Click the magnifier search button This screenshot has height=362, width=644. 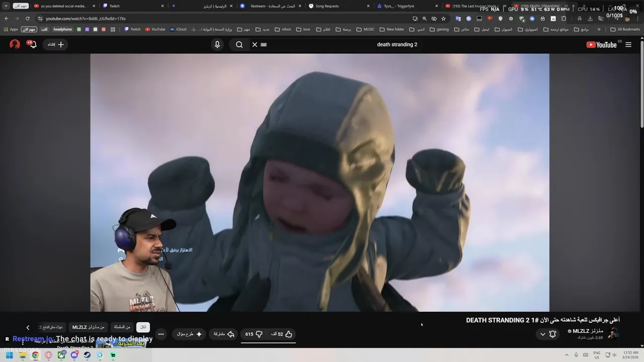point(239,45)
